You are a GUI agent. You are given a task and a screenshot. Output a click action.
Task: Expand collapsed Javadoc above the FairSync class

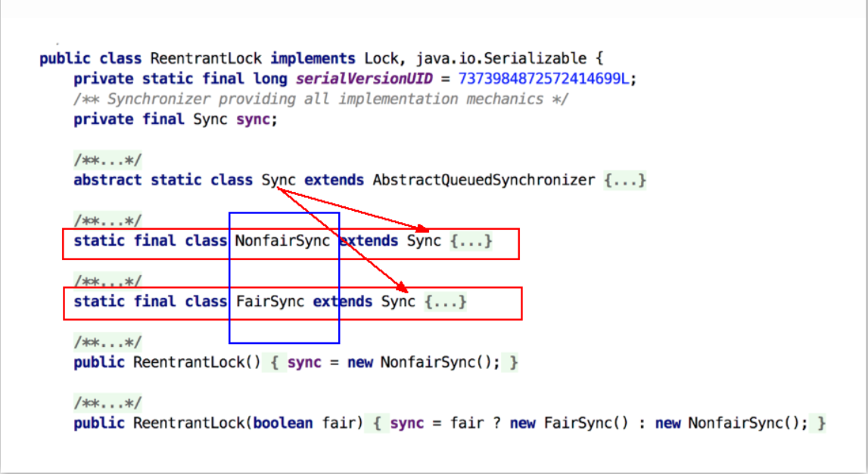click(107, 282)
